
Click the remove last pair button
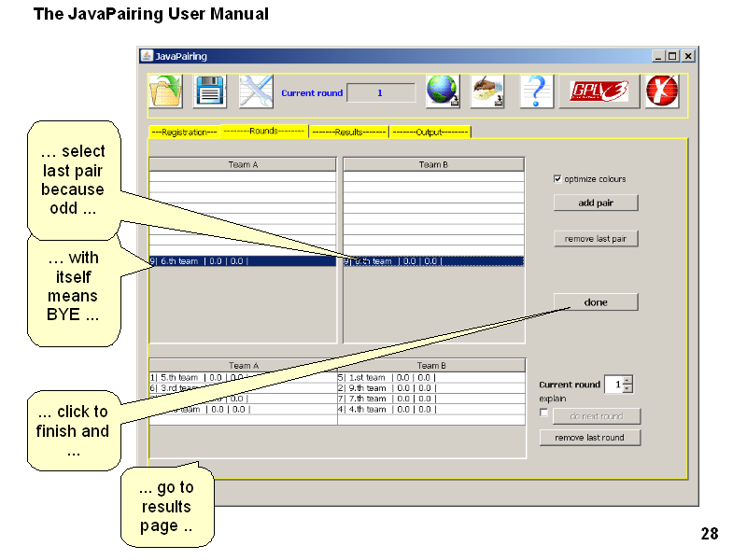[595, 239]
